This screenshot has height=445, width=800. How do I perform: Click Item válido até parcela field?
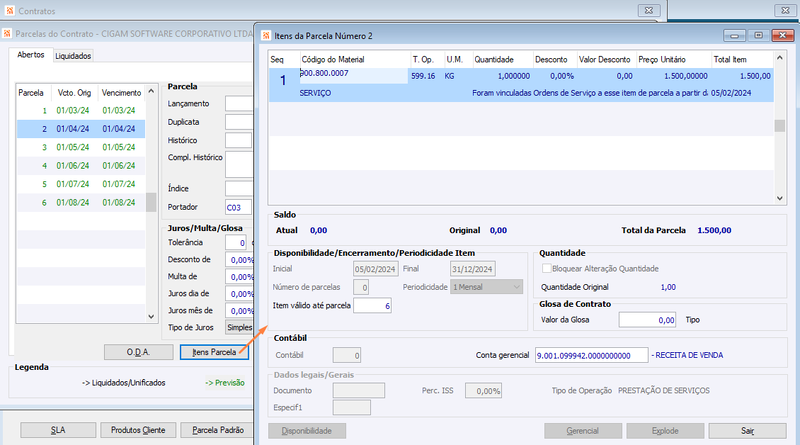[x=372, y=306]
